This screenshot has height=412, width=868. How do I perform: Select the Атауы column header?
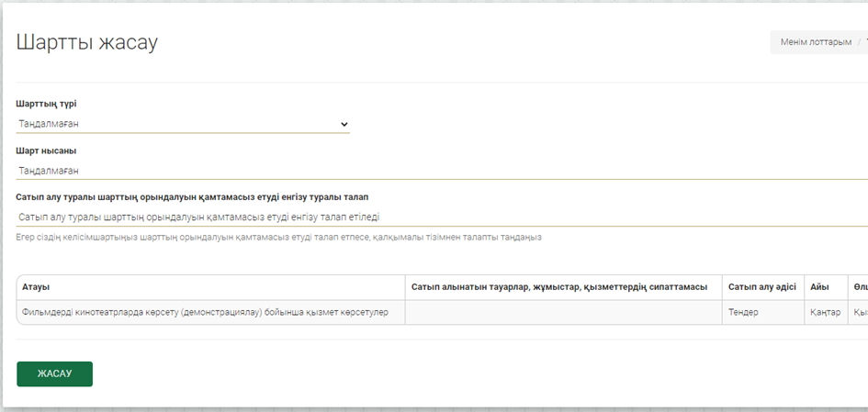click(36, 287)
